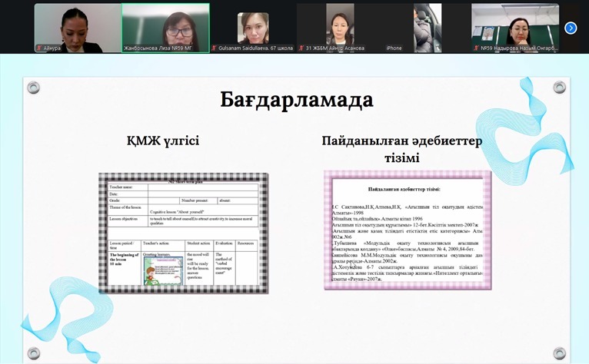Click the top-right pin on the slide
The image size is (589, 364).
point(559,88)
